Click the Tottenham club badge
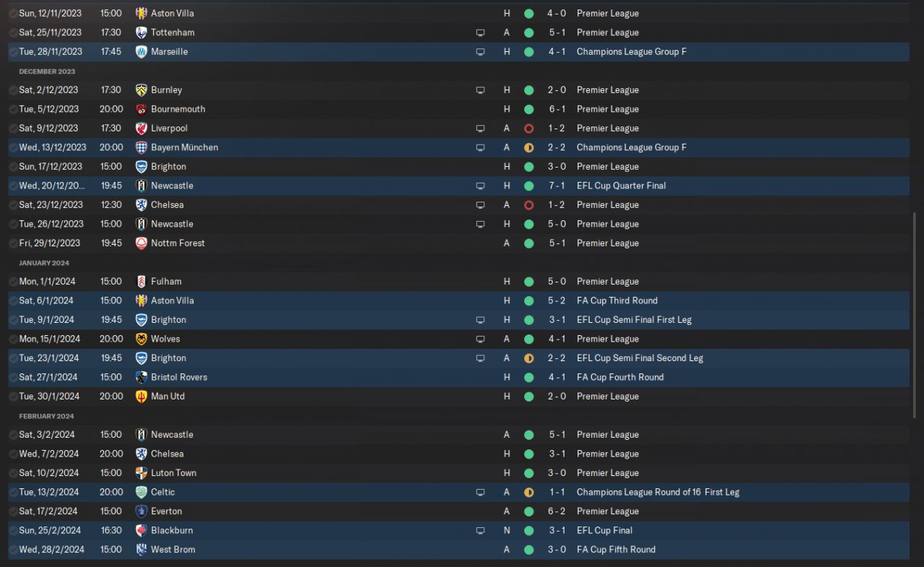This screenshot has width=924, height=567. pos(141,33)
